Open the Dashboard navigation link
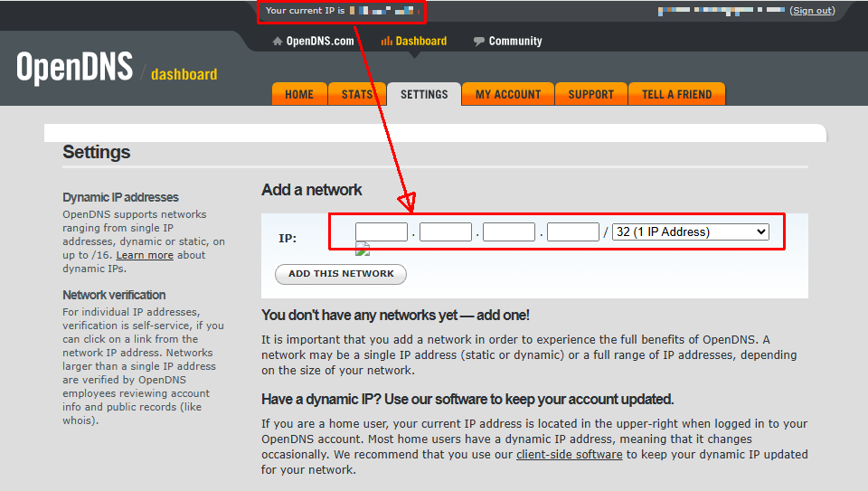The width and height of the screenshot is (868, 491). 420,41
